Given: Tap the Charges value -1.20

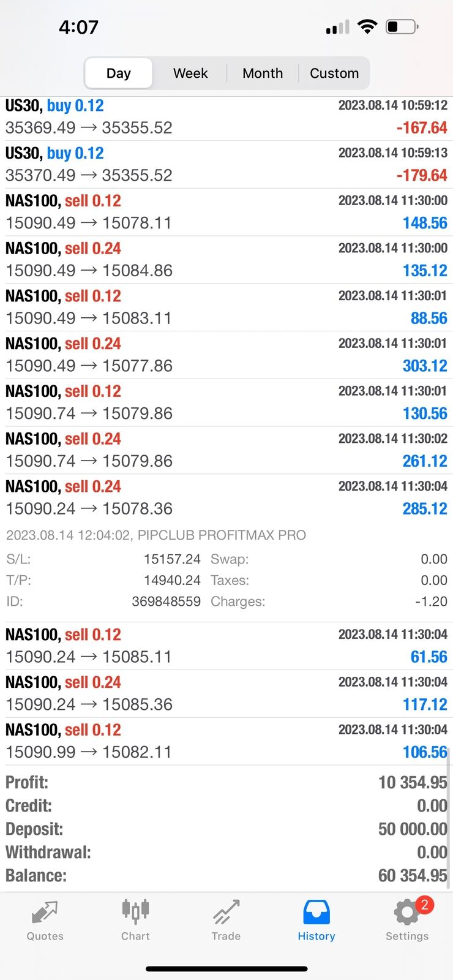Looking at the screenshot, I should (431, 602).
